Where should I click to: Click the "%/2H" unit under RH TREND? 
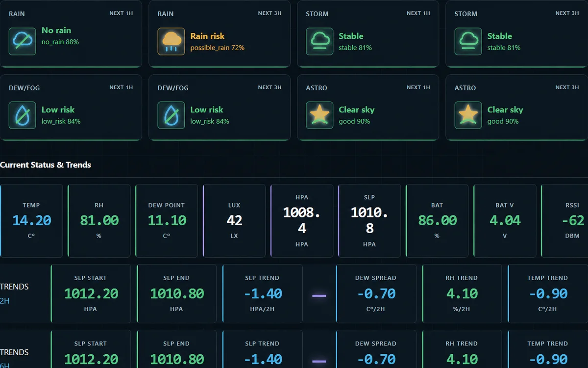click(x=462, y=309)
